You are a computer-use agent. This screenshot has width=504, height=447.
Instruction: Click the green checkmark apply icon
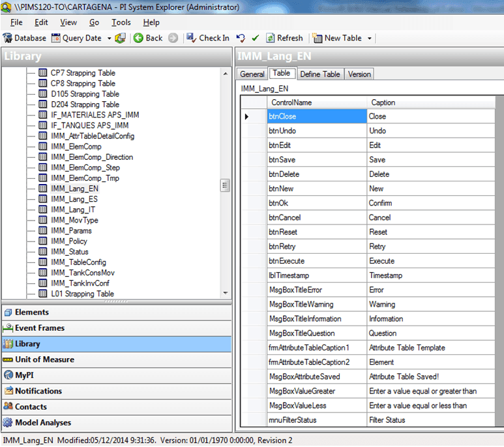(255, 38)
